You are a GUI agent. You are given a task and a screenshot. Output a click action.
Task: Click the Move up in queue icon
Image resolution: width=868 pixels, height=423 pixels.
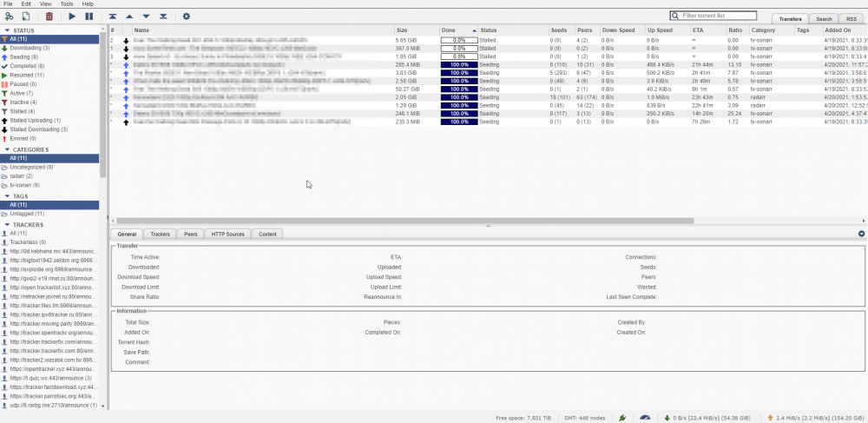129,17
